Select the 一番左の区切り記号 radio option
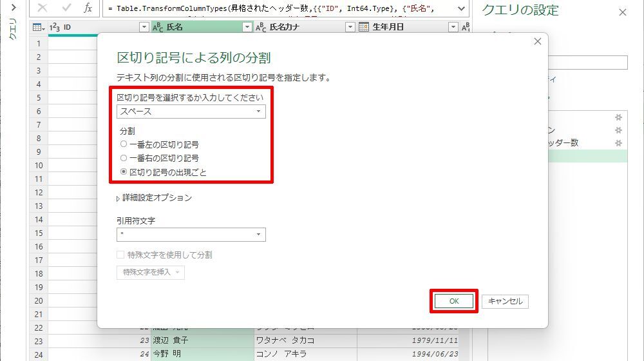Screen dimensions: 644x361 [124, 144]
